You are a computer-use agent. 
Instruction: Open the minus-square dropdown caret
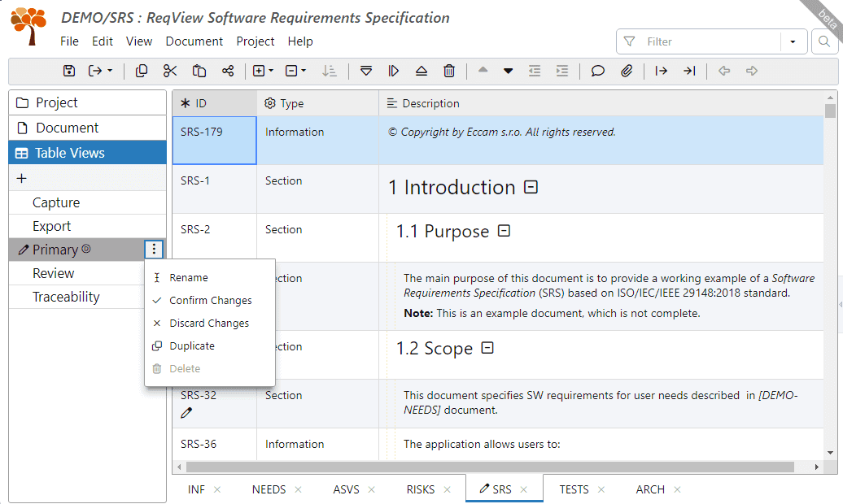pos(304,71)
